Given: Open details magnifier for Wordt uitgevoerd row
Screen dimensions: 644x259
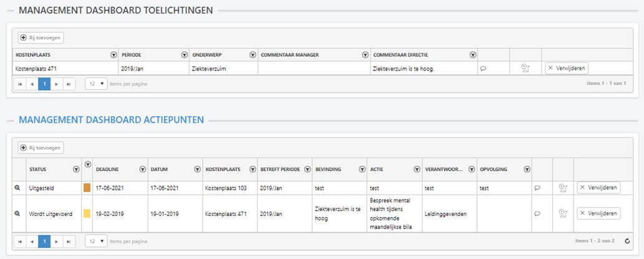Looking at the screenshot, I should pyautogui.click(x=17, y=213).
